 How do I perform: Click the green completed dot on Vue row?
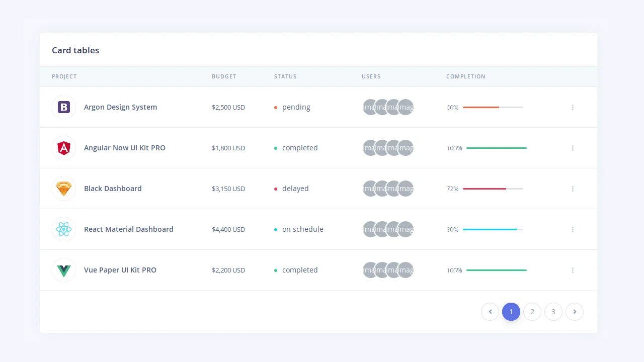pos(276,270)
